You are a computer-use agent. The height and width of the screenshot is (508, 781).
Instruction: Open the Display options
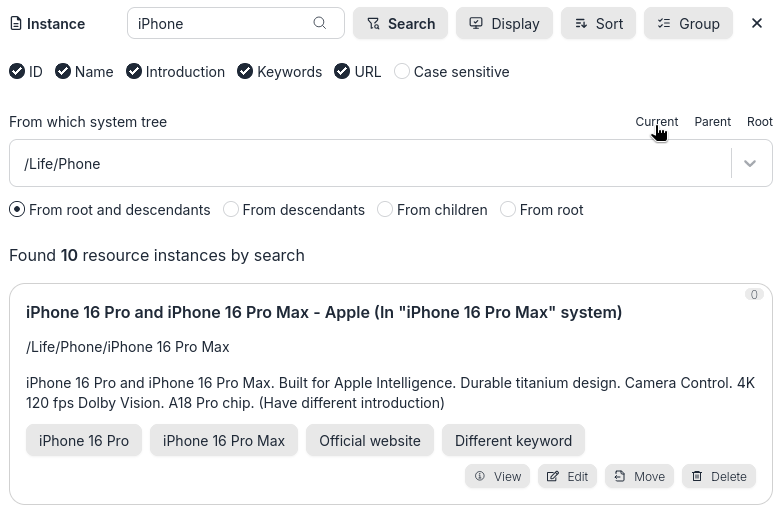[504, 23]
